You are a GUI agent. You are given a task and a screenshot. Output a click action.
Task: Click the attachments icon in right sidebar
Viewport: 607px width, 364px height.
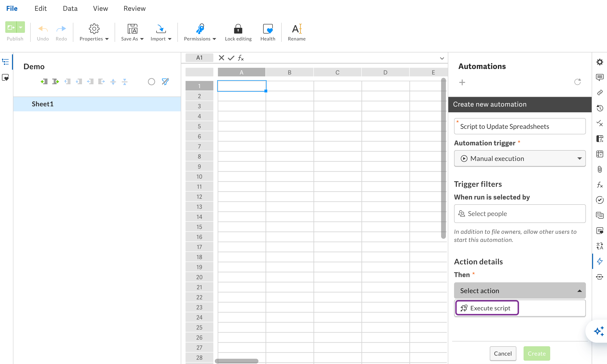tap(600, 169)
